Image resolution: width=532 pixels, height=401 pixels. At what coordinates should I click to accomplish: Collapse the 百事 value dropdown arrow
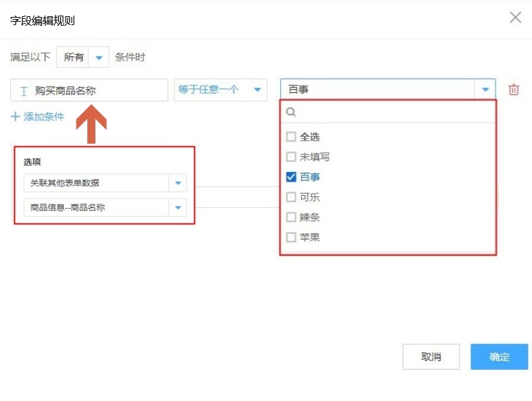485,90
